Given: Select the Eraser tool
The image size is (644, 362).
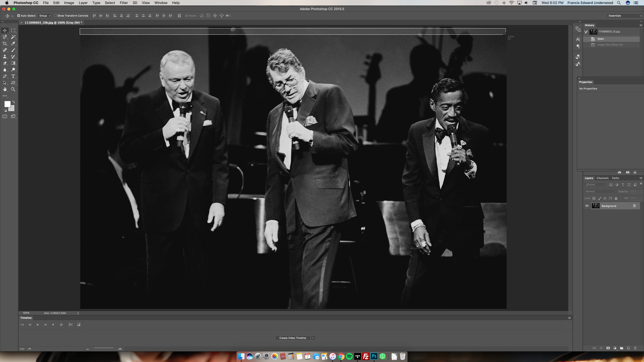Looking at the screenshot, I should [x=5, y=63].
